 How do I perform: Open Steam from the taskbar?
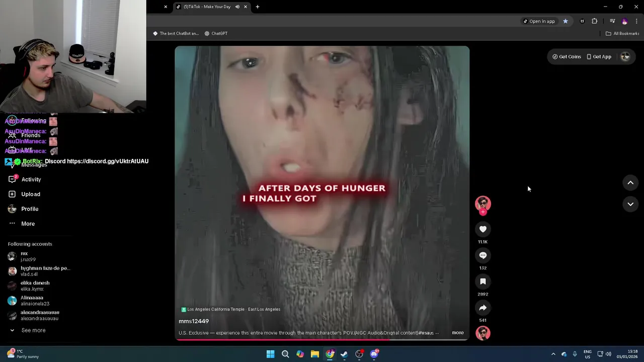[x=344, y=354]
